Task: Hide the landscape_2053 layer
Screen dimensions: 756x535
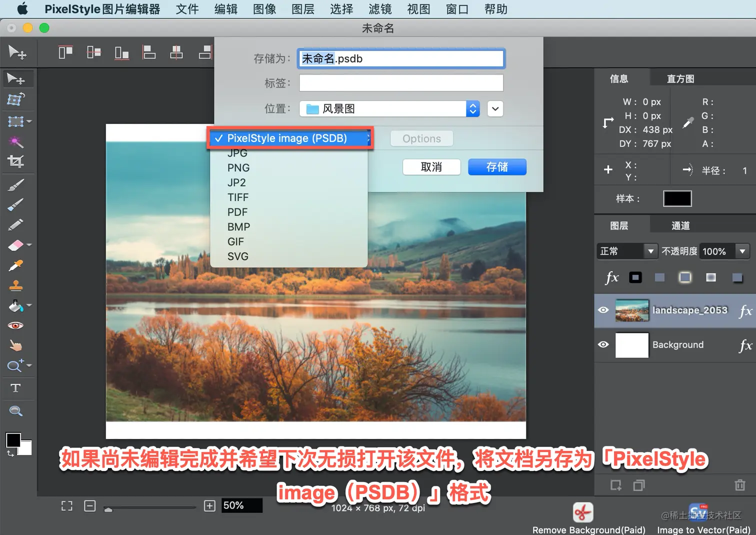Action: (603, 310)
